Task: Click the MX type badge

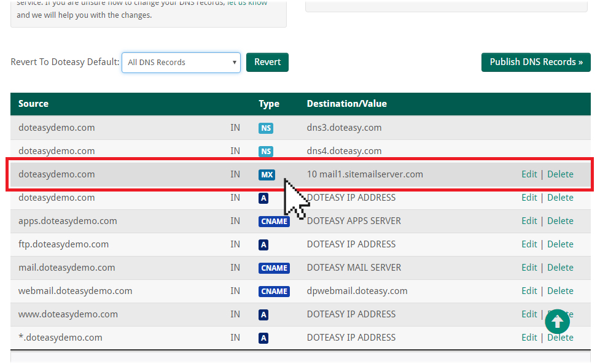Action: pyautogui.click(x=267, y=175)
